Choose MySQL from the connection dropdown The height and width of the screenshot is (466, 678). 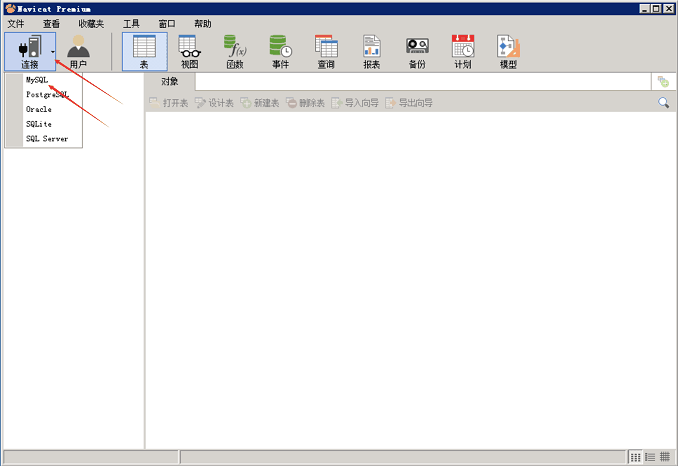(x=37, y=80)
